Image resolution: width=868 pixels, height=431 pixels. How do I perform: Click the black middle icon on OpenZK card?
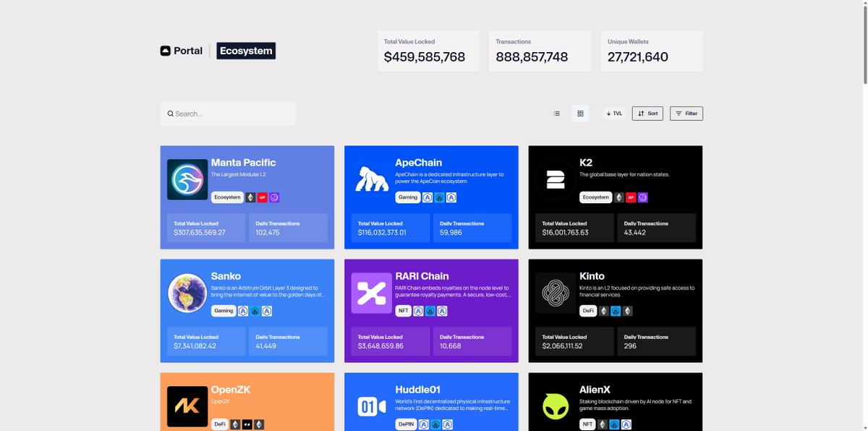coord(247,424)
